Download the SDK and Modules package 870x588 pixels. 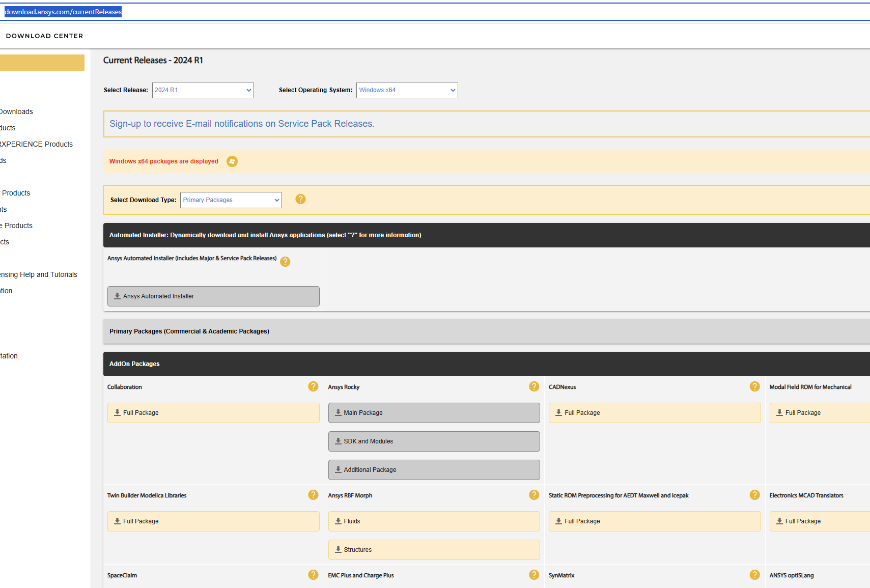coord(434,441)
